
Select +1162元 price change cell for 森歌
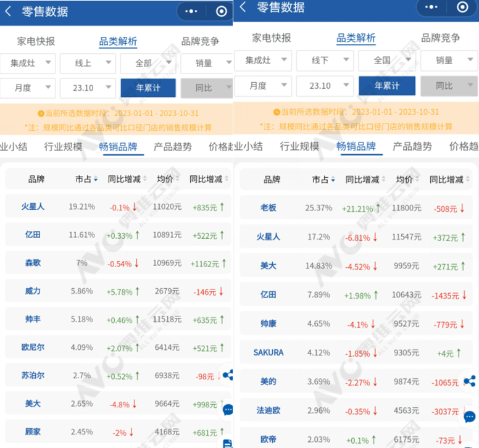[x=208, y=263]
